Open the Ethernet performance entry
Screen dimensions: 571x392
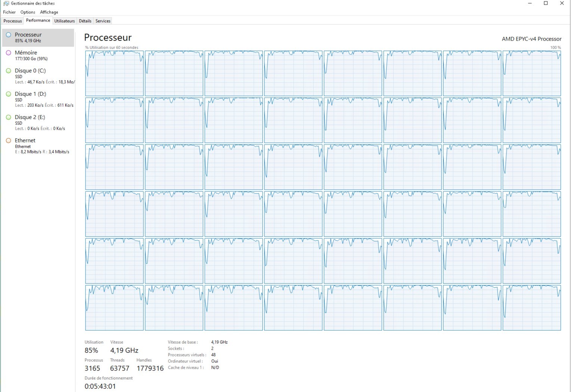point(38,146)
